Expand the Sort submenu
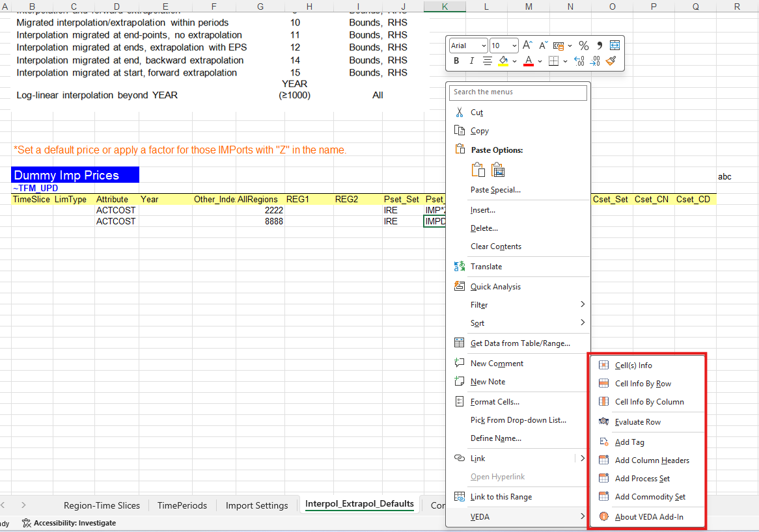The height and width of the screenshot is (532, 759). (518, 323)
